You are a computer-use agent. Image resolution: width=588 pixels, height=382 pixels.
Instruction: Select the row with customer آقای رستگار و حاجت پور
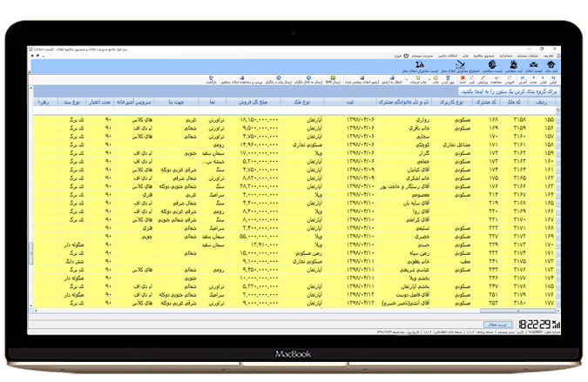pyautogui.click(x=296, y=186)
